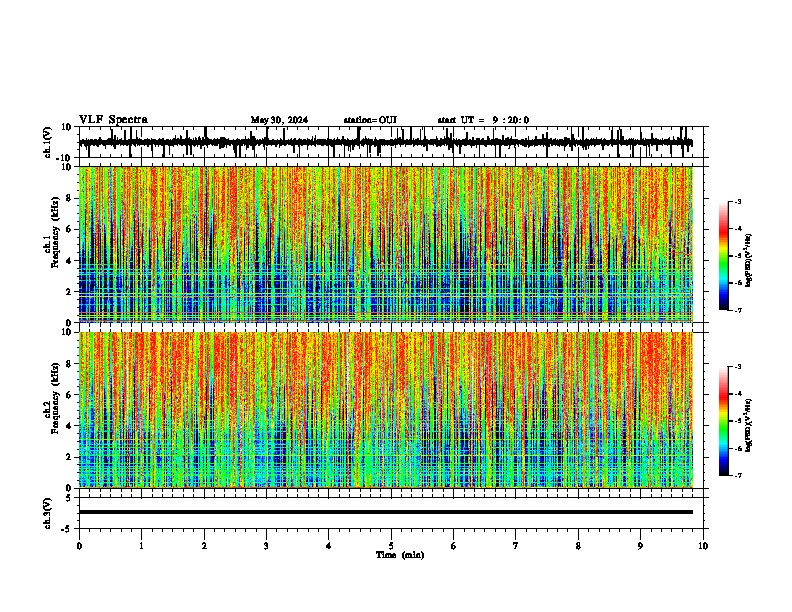Click the "ch.1(V)" axis label
This screenshot has height=612, width=792.
(48, 142)
